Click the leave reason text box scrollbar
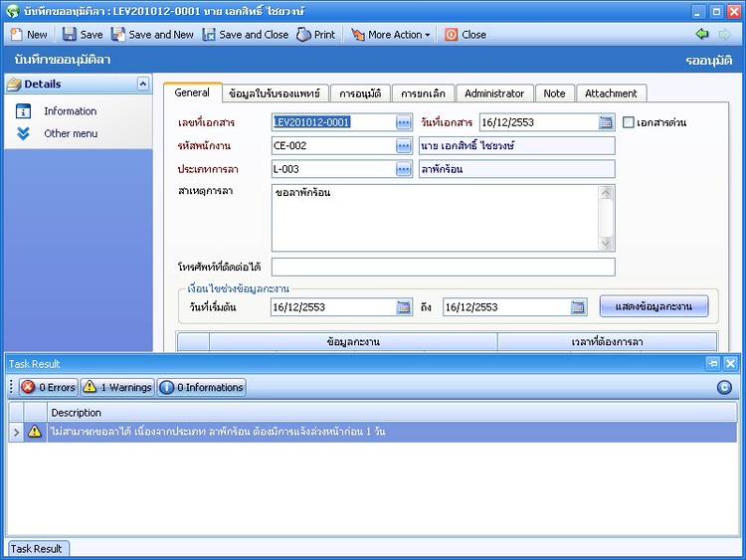 (606, 217)
